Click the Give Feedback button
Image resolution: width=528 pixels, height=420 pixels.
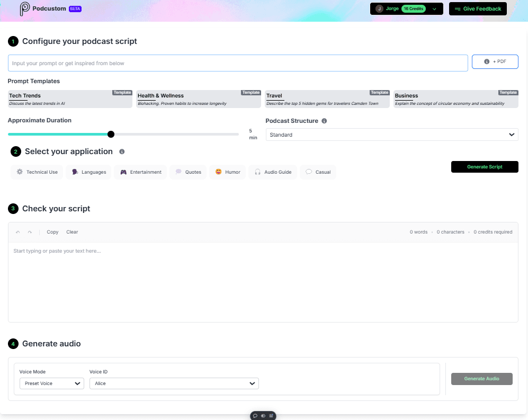coord(477,8)
